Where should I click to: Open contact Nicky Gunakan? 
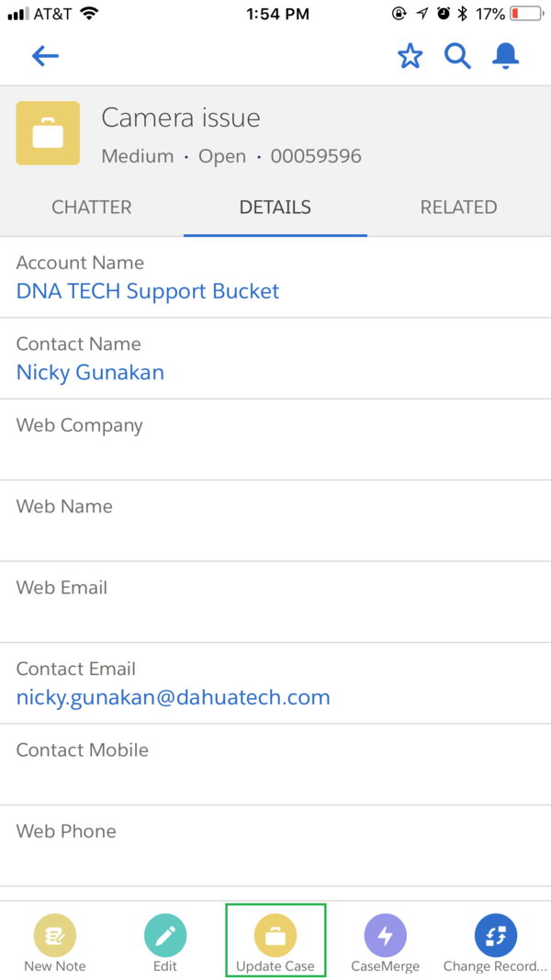[90, 373]
